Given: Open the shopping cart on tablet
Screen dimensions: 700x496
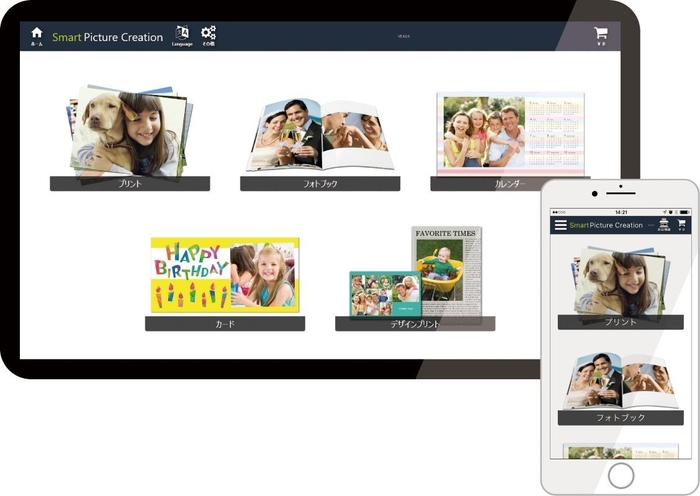Looking at the screenshot, I should [600, 36].
